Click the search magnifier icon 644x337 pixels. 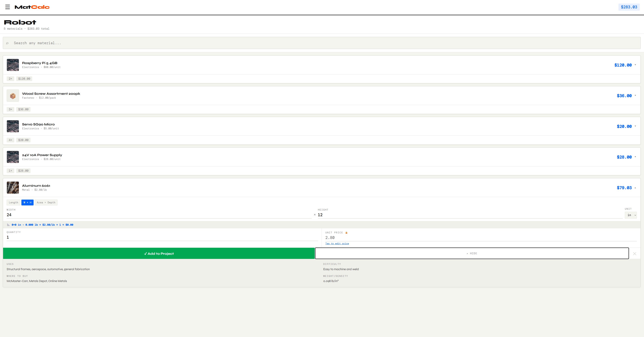[x=7, y=43]
